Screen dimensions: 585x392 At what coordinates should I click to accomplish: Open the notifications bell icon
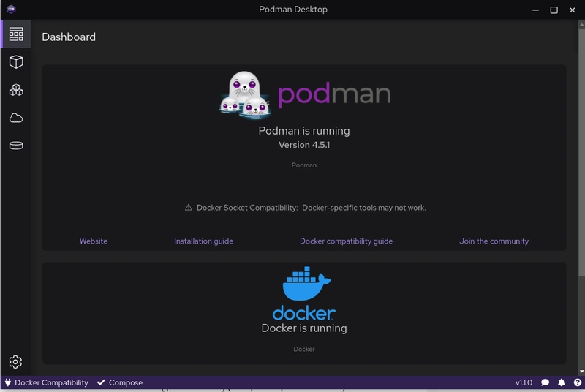pos(561,382)
